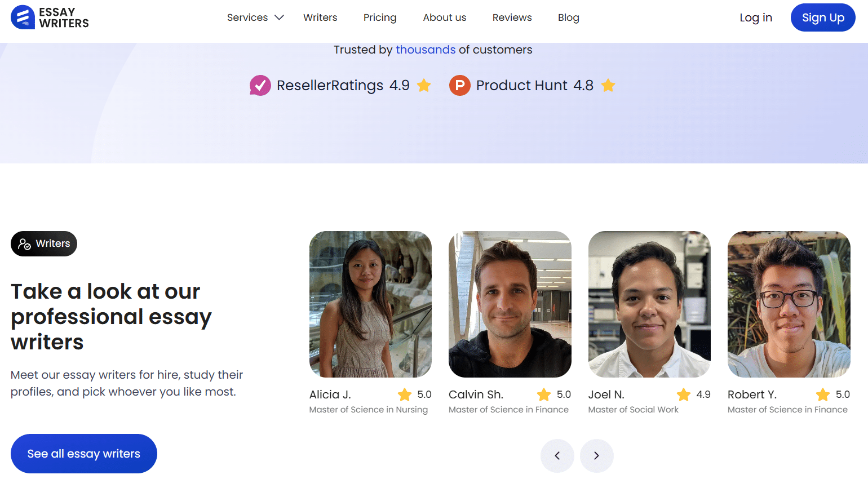Open the Blog link
This screenshot has height=479, width=868.
tap(568, 17)
